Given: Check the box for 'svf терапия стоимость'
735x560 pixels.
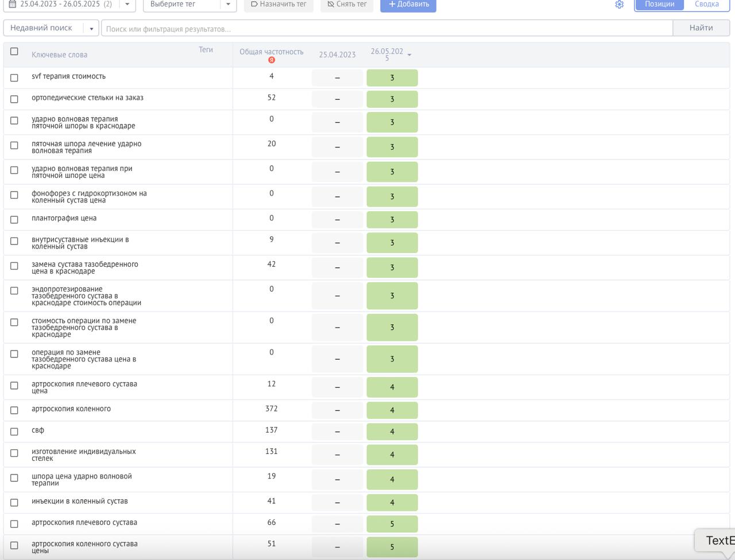Looking at the screenshot, I should pyautogui.click(x=14, y=78).
